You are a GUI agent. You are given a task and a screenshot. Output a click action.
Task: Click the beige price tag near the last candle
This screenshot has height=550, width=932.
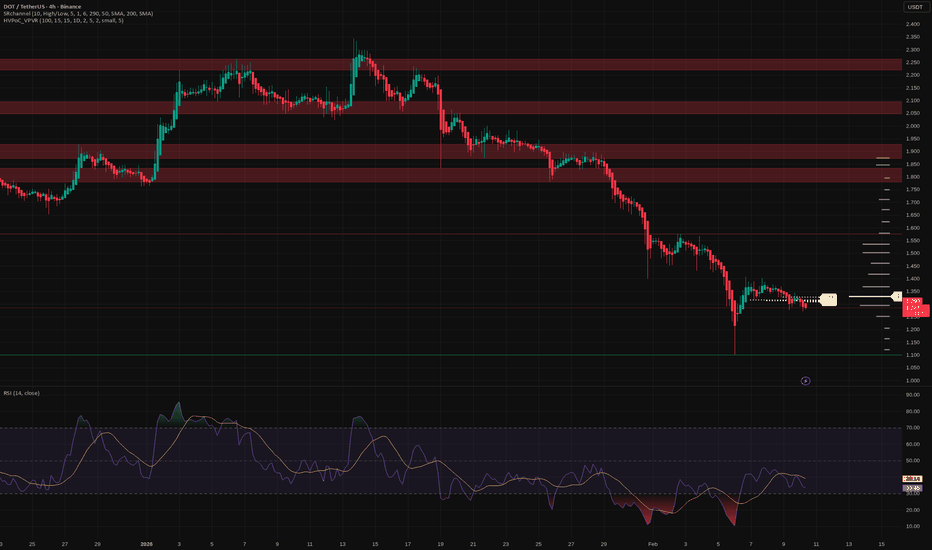coord(828,300)
